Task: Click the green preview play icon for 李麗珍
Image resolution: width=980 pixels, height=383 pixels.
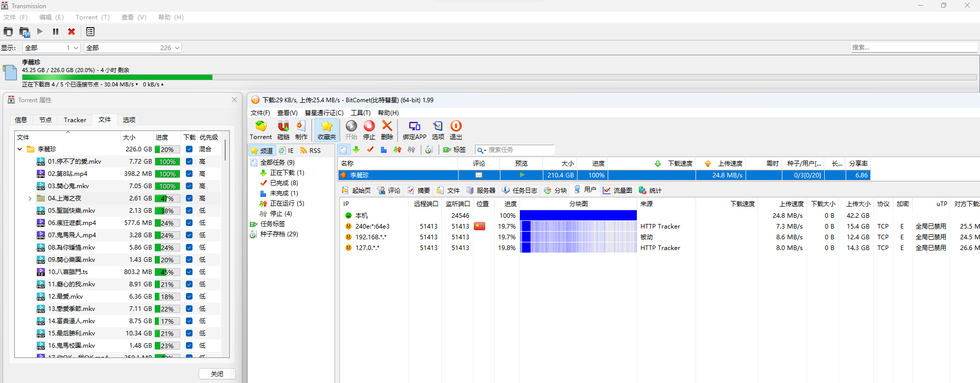Action: click(x=521, y=175)
